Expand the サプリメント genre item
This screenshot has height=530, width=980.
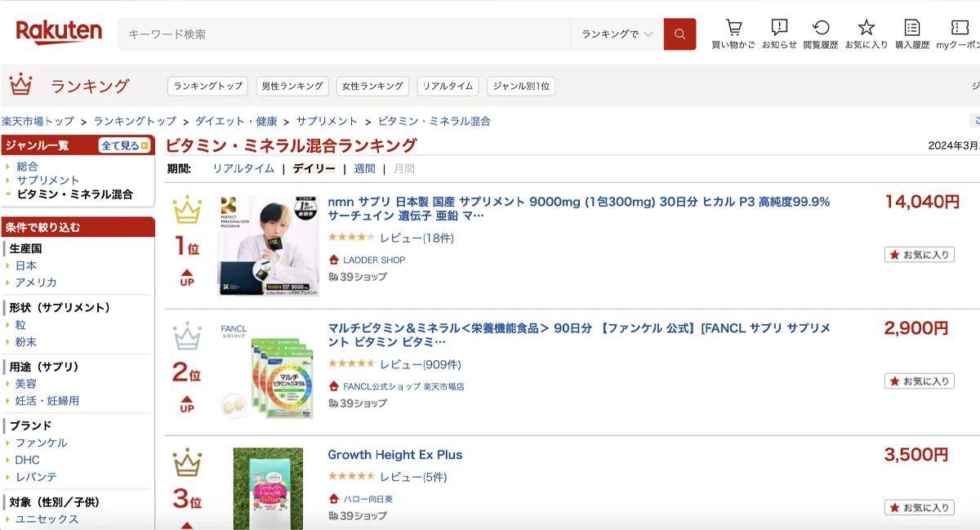pyautogui.click(x=48, y=180)
